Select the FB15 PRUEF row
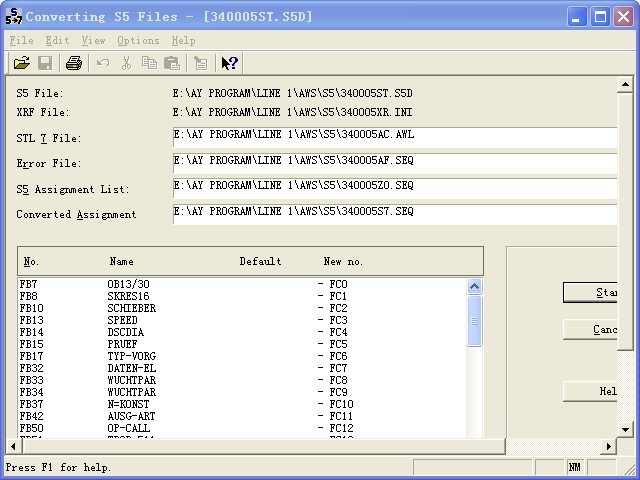The width and height of the screenshot is (640, 480). (242, 344)
